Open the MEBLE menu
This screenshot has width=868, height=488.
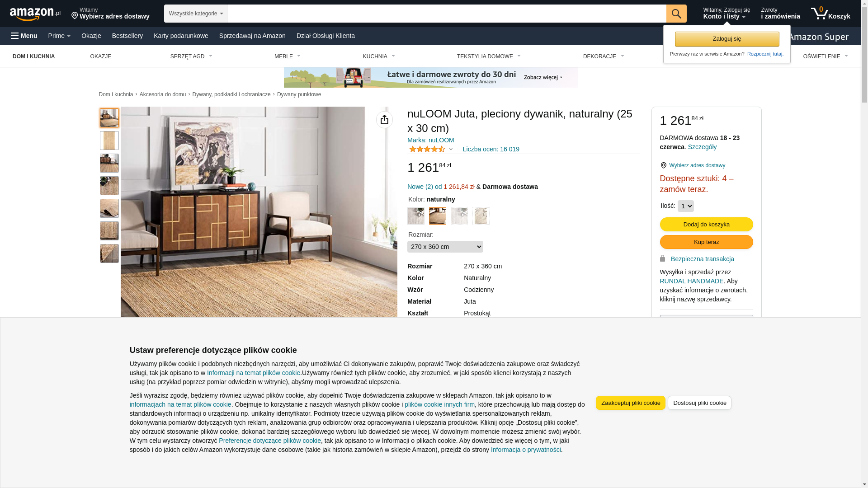tap(288, 56)
